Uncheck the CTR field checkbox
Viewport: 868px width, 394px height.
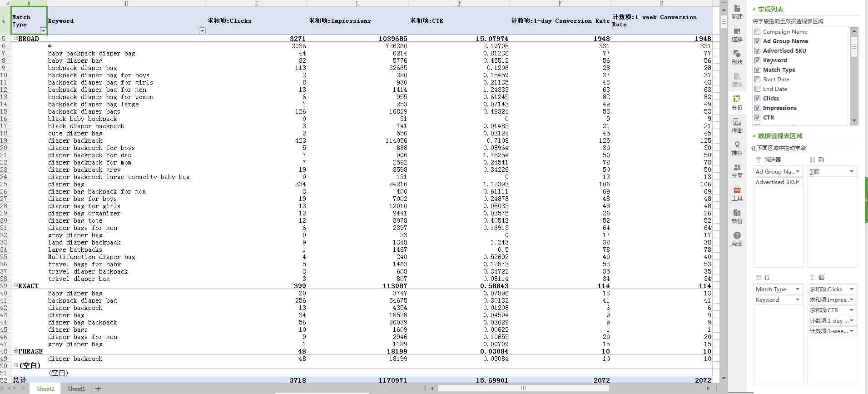point(757,117)
